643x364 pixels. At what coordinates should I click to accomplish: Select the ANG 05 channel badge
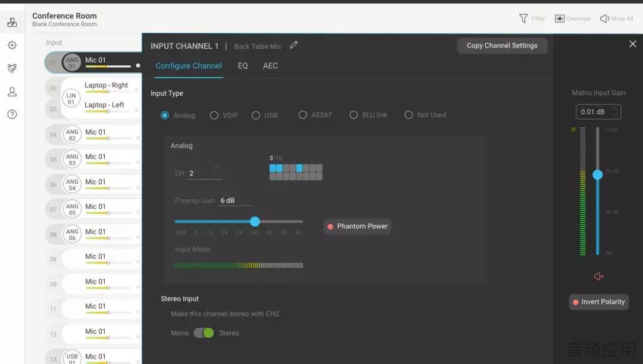[72, 209]
